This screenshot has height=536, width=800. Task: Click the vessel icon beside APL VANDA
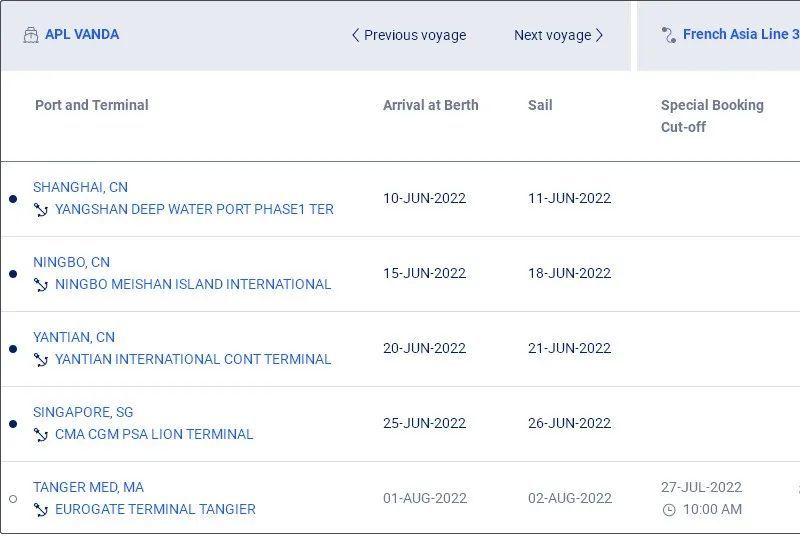30,35
